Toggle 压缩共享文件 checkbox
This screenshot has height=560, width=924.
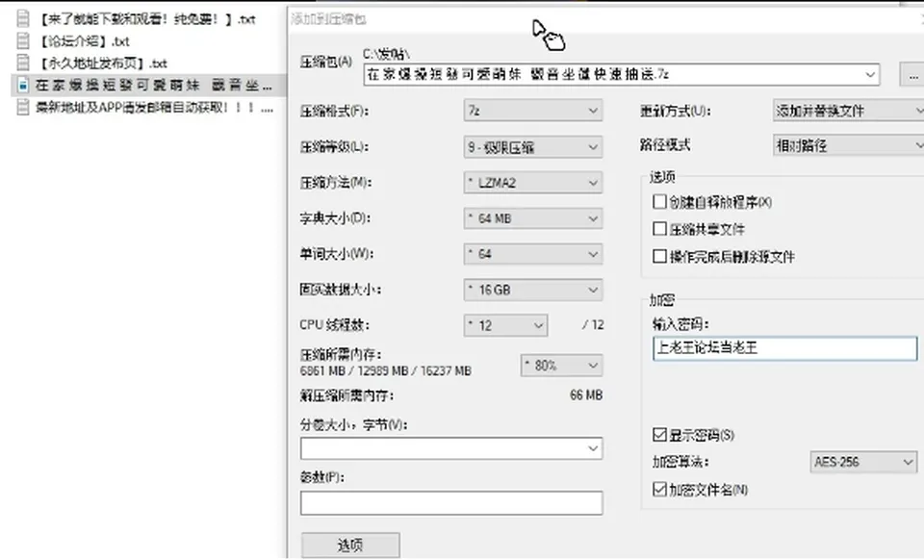(x=659, y=228)
